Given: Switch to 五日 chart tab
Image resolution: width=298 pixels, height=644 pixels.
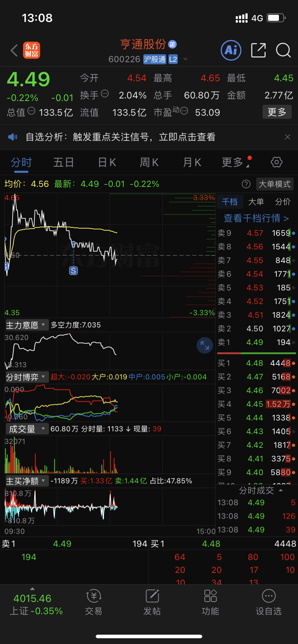Looking at the screenshot, I should pos(64,162).
